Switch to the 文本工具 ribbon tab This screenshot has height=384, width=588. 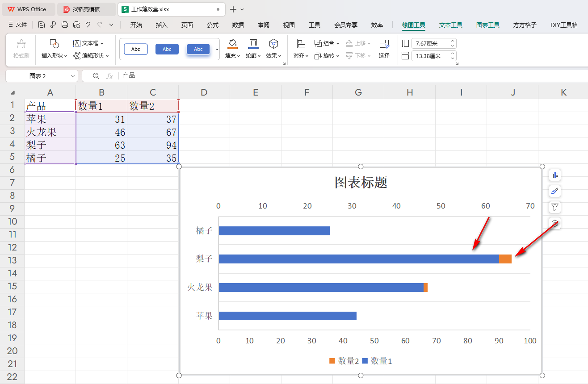click(x=451, y=25)
